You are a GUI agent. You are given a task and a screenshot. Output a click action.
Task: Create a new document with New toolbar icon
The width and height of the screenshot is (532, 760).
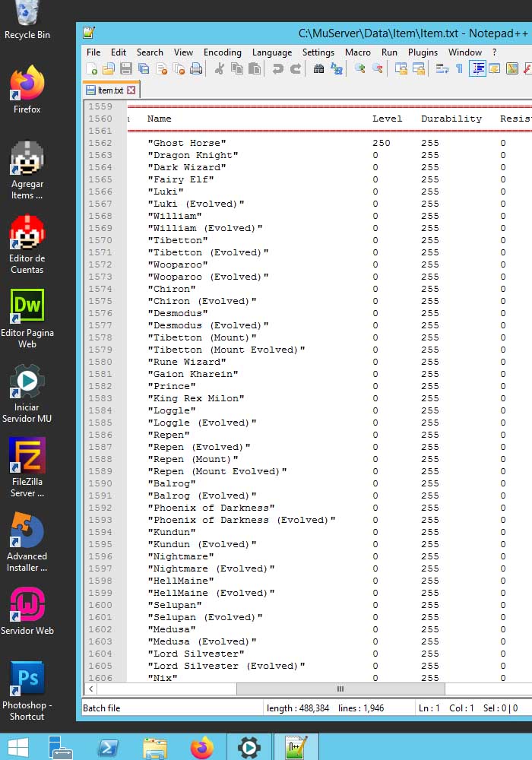91,69
